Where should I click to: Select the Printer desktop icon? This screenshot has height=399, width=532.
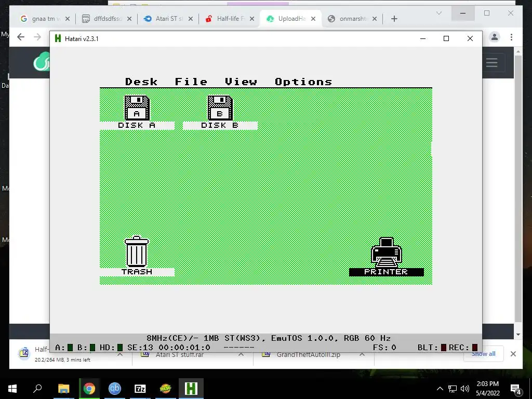pos(387,252)
